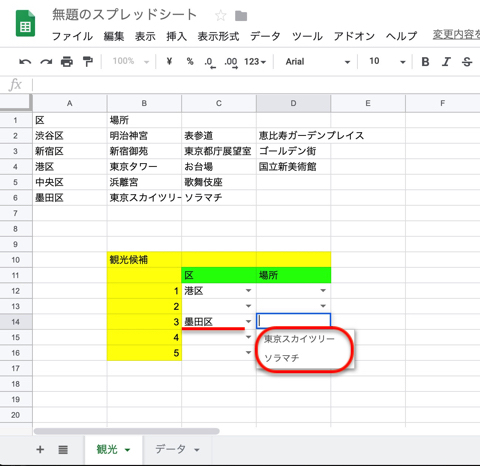Select column D header

293,103
